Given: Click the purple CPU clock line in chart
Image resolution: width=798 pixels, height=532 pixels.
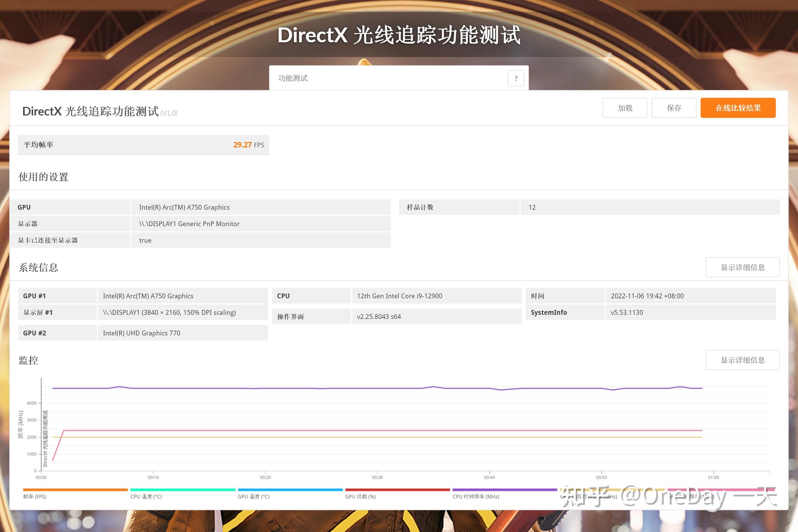Looking at the screenshot, I should (377, 388).
